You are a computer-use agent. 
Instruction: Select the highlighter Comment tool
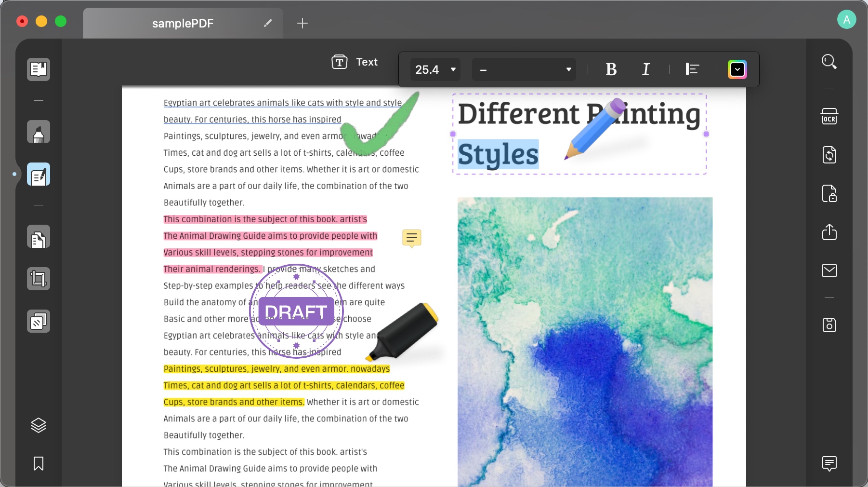coord(39,132)
